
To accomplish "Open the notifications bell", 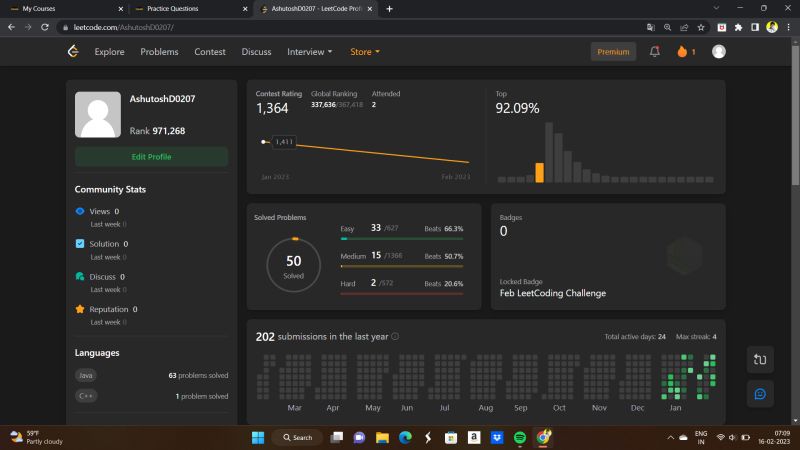I will click(655, 51).
